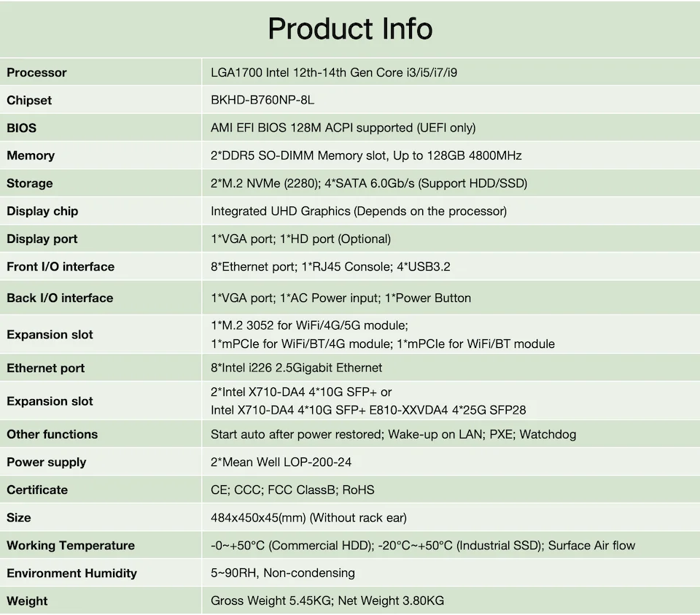Screen dimensions: 700x615
Task: Select the AMI EFI BIOS description text
Action: coord(343,128)
